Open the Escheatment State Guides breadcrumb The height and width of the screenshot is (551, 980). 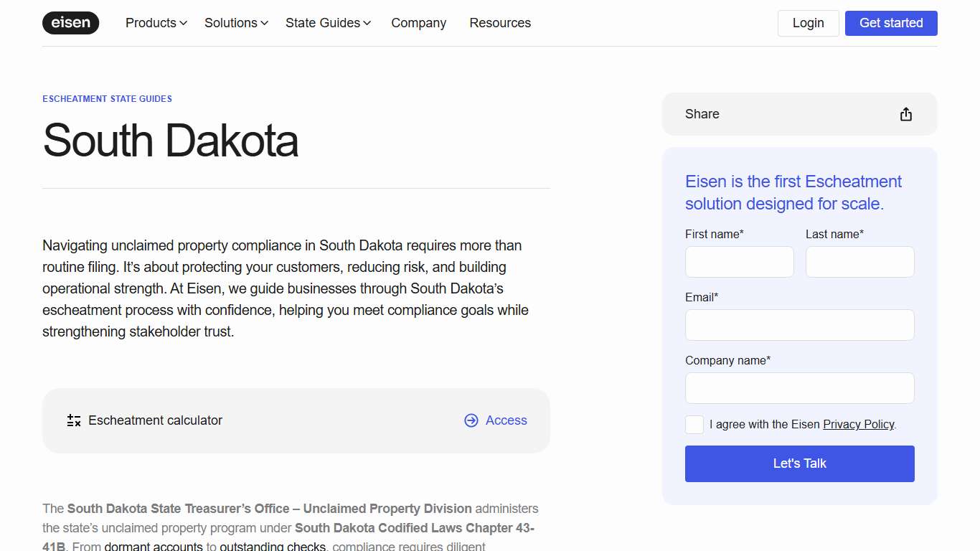(x=107, y=99)
